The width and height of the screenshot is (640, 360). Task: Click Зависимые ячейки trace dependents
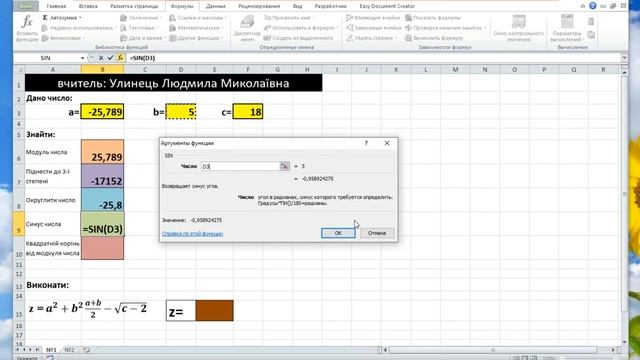(374, 28)
